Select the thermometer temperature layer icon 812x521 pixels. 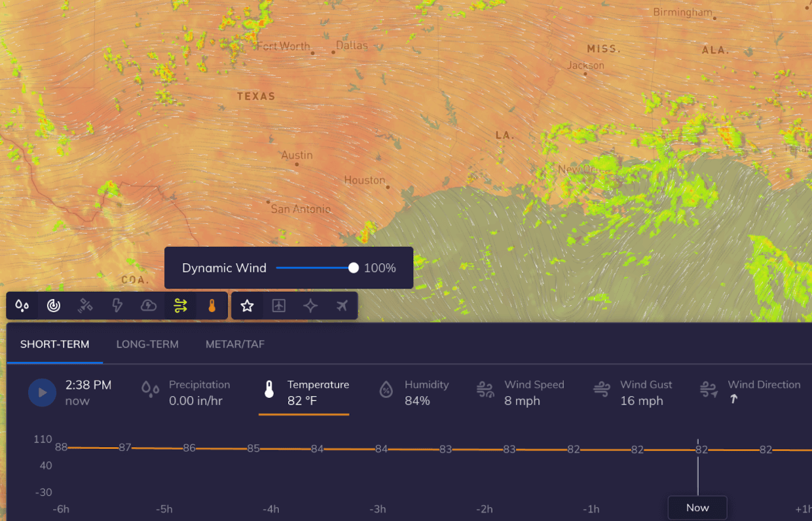click(211, 305)
